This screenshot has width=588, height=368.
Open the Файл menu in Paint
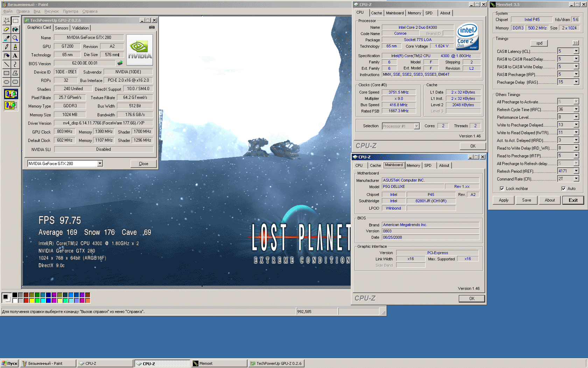(x=8, y=11)
